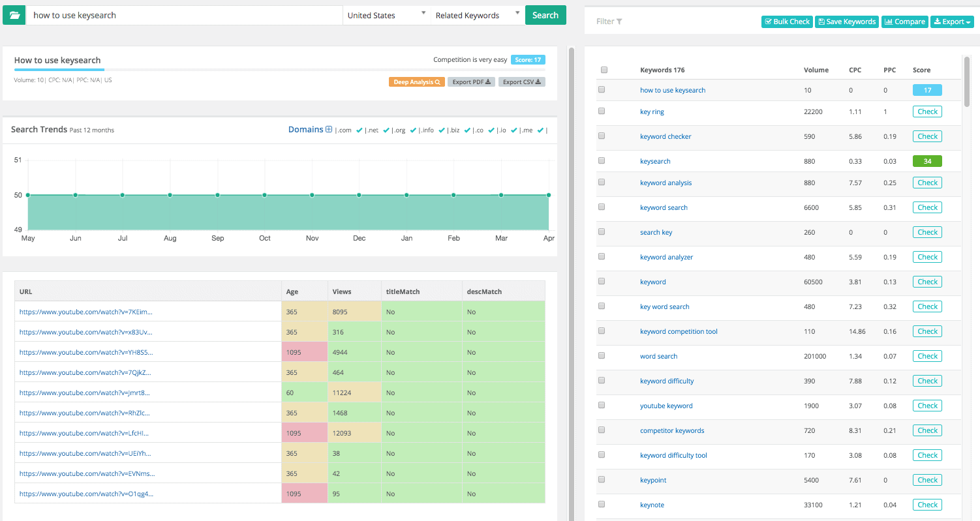Check the box for 'key ring'
This screenshot has width=980, height=521.
pyautogui.click(x=602, y=112)
